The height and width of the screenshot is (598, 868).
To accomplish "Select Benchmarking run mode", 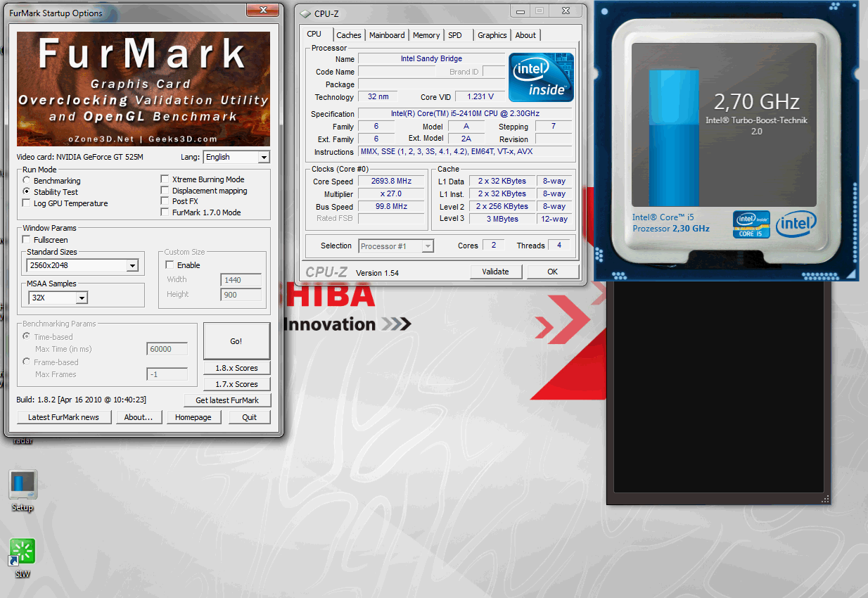I will point(27,181).
